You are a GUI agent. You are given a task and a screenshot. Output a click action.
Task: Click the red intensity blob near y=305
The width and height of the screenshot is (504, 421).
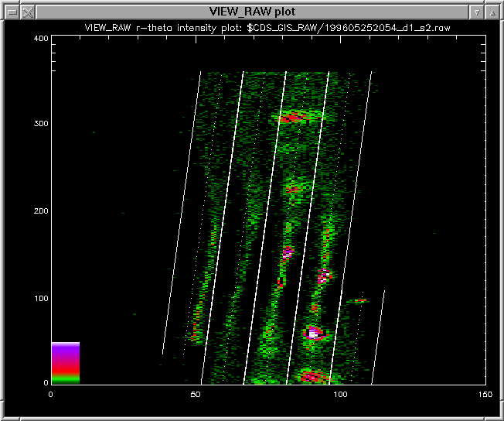[292, 118]
